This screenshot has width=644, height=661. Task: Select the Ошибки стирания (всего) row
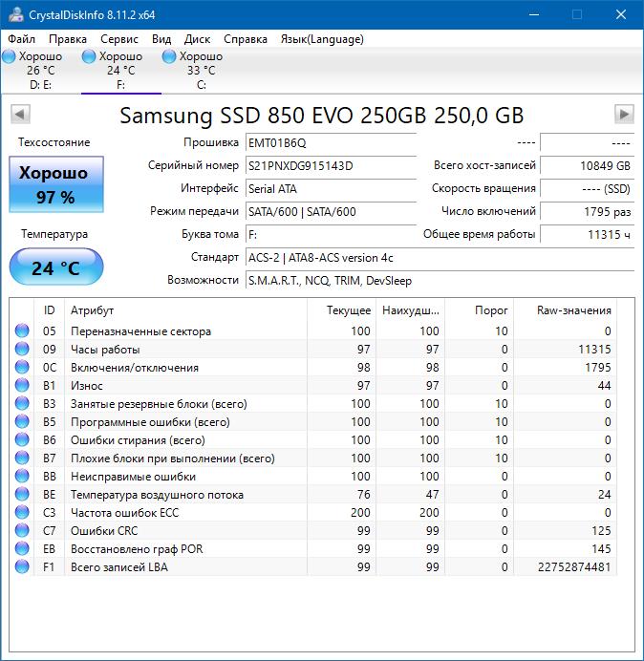click(x=313, y=439)
